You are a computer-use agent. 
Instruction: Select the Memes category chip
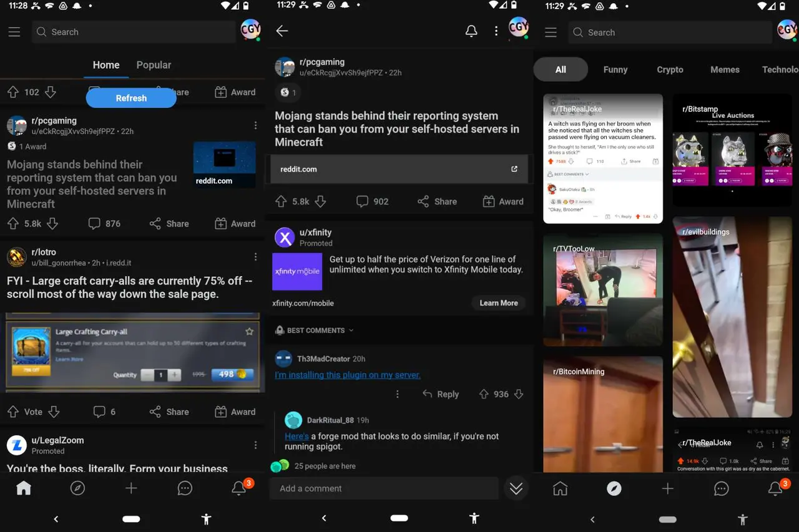[x=725, y=70]
